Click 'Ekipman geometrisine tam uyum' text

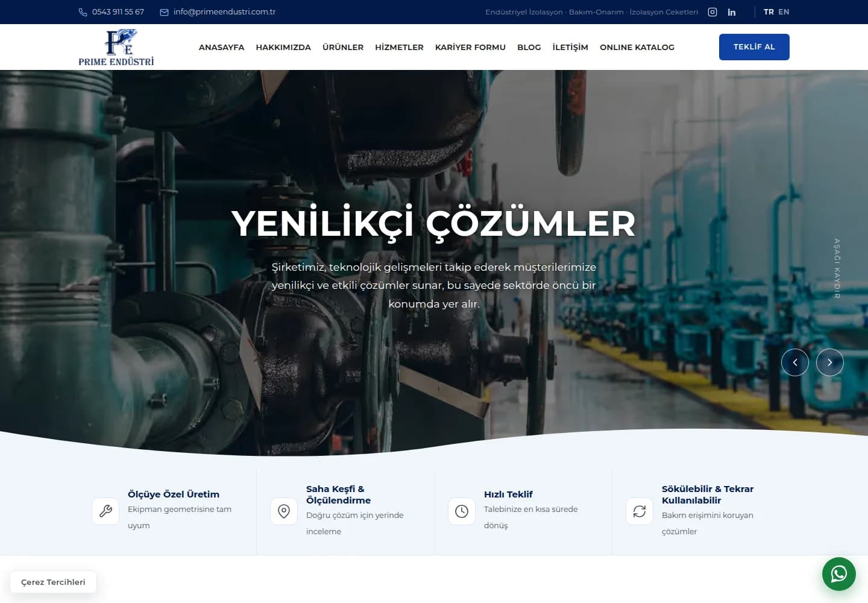(x=180, y=517)
